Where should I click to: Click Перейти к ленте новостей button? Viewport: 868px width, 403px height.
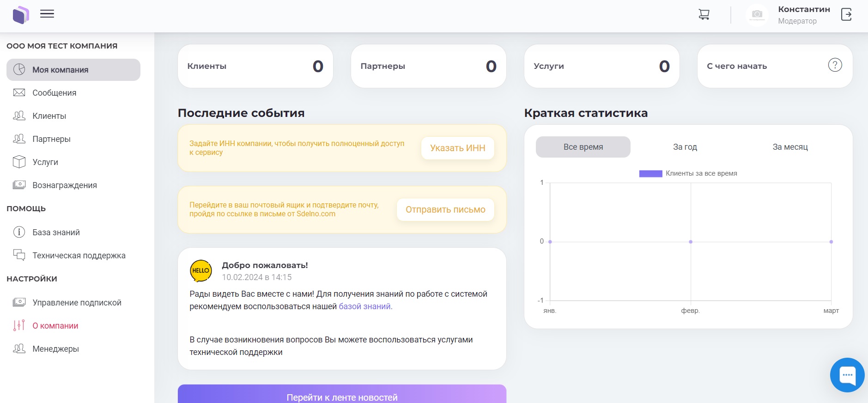point(342,397)
